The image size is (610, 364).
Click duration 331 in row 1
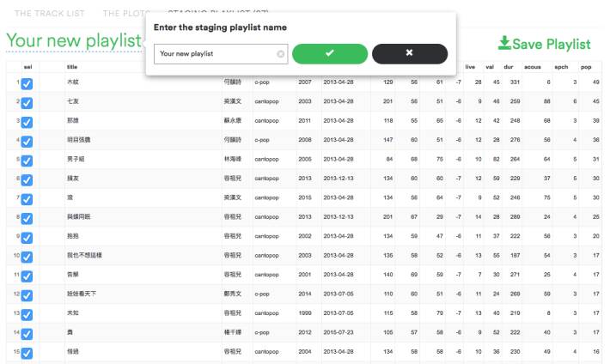tap(515, 82)
